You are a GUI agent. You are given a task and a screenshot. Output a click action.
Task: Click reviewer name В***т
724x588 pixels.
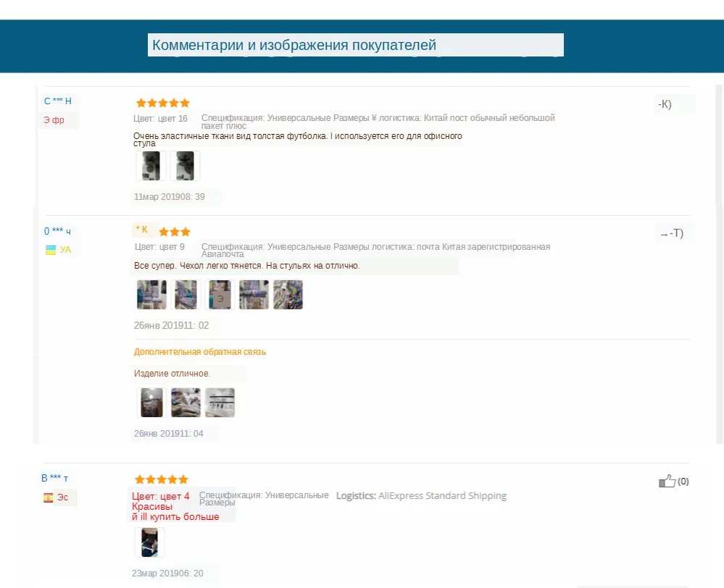[54, 478]
